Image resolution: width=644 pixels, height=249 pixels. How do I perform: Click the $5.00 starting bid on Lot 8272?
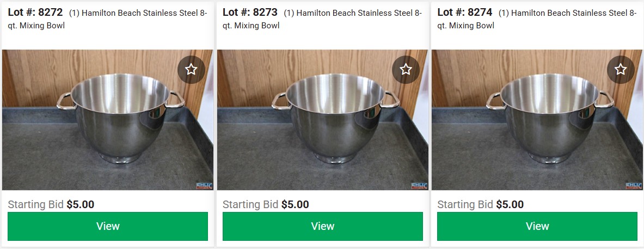point(81,205)
